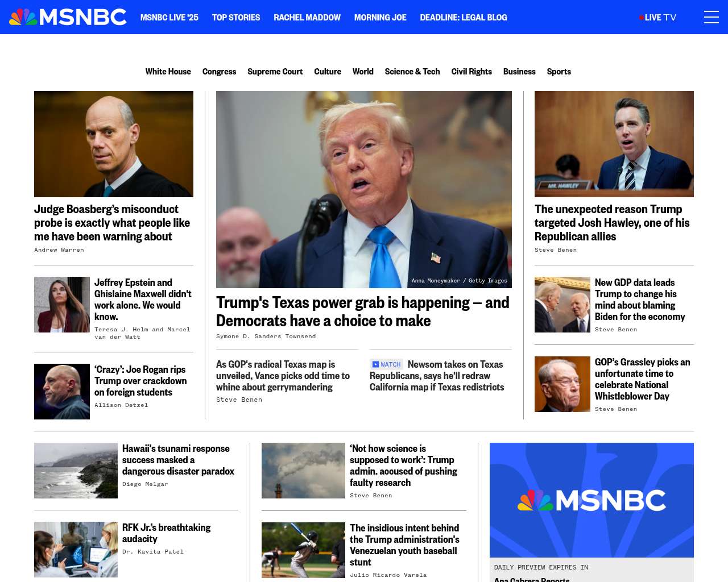Click baseball batter thumbnail
728x582 pixels.
[x=303, y=550]
